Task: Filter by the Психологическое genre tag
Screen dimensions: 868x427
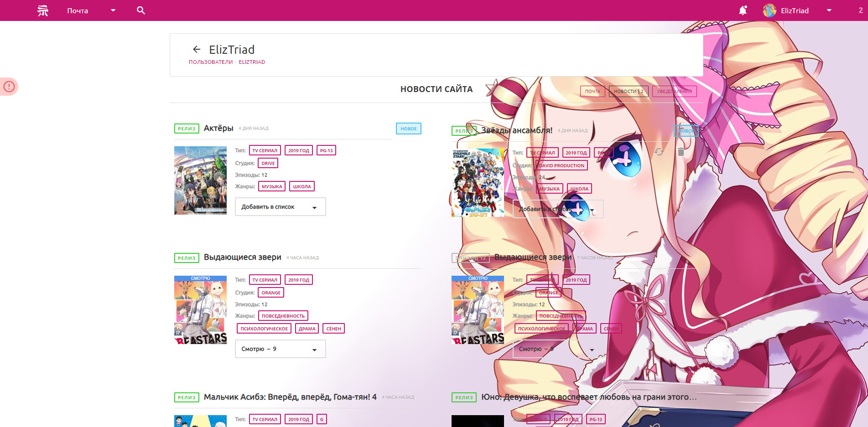Action: (264, 329)
